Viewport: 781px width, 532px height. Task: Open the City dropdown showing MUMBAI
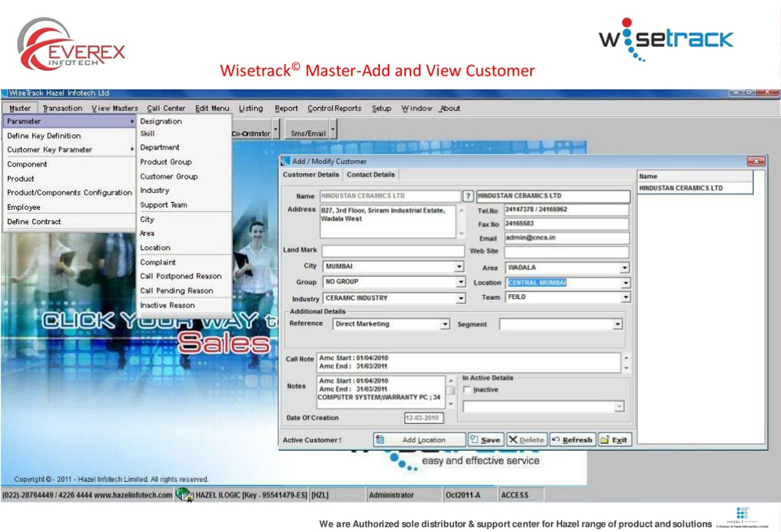click(459, 267)
